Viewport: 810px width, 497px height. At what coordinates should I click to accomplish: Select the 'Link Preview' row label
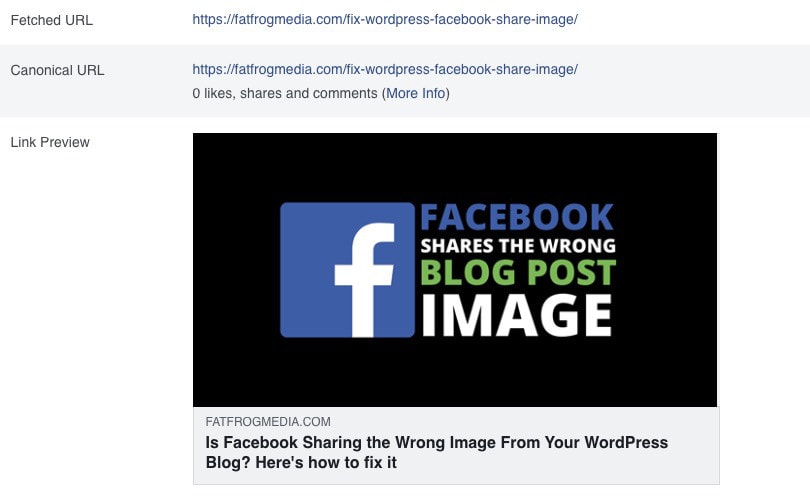coord(50,142)
